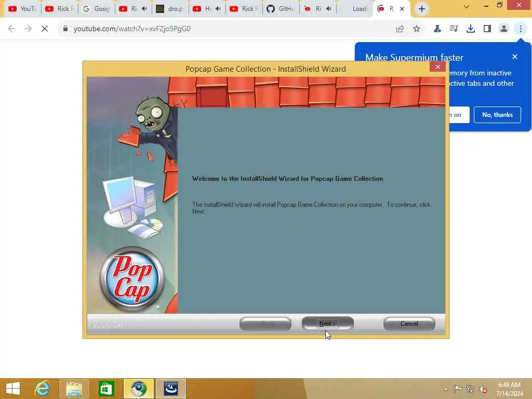Viewport: 532px width, 399px height.
Task: Share this page icon in address bar
Action: point(400,29)
